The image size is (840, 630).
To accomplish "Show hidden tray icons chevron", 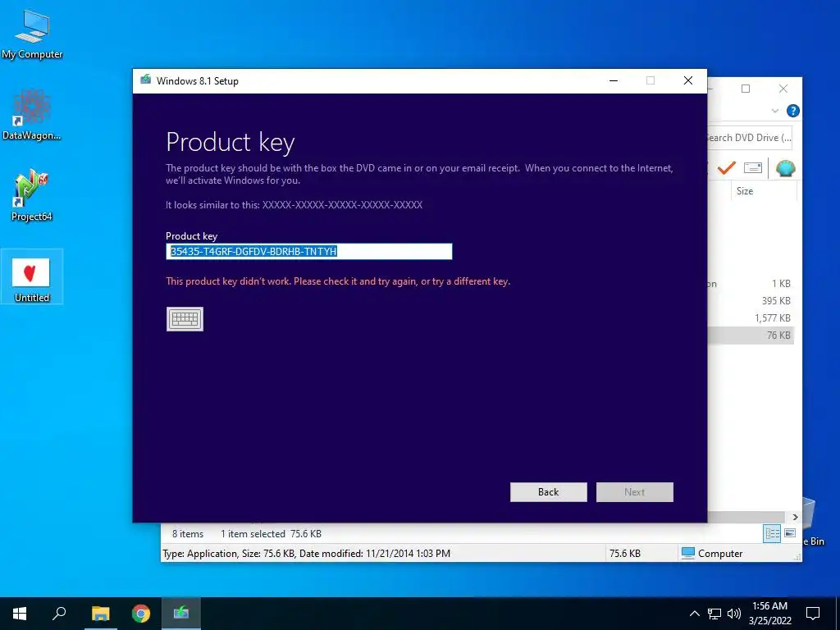I will [x=694, y=614].
